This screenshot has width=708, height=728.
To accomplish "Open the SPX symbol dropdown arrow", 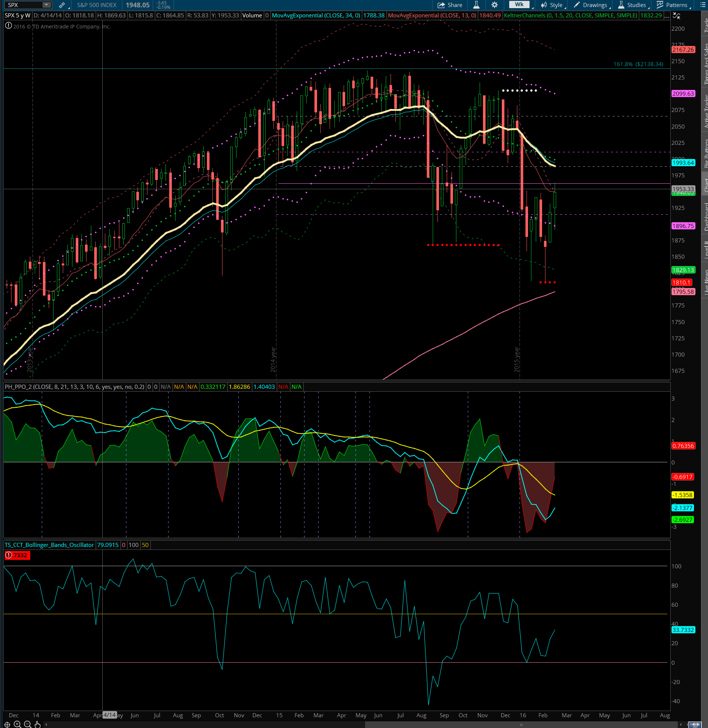I will click(x=46, y=5).
